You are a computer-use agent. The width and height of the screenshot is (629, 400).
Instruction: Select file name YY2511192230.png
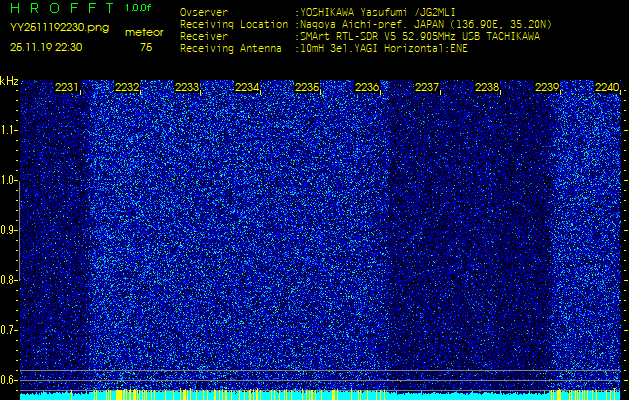coord(59,28)
